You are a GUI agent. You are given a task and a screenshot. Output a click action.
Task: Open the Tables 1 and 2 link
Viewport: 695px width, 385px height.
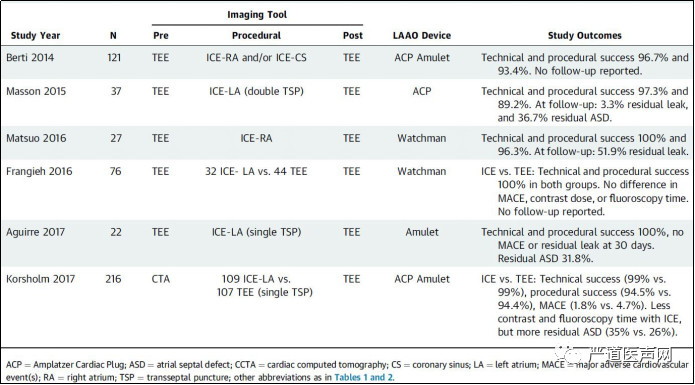point(363,377)
